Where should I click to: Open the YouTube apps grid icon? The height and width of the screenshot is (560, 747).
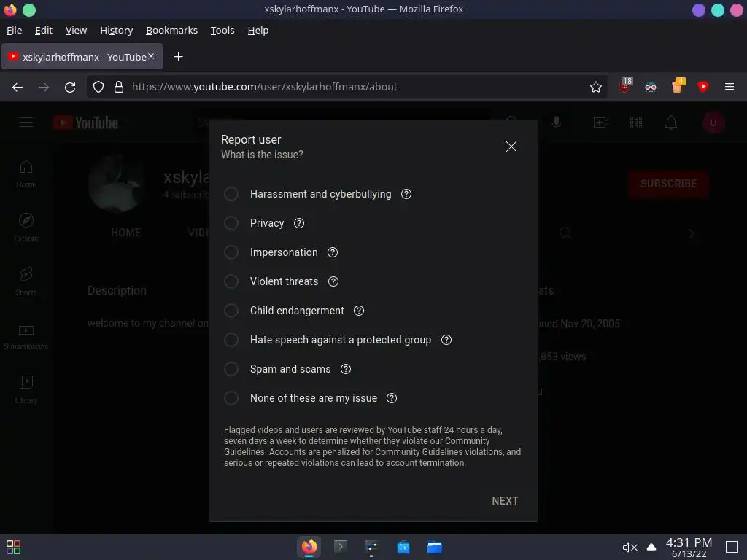636,122
